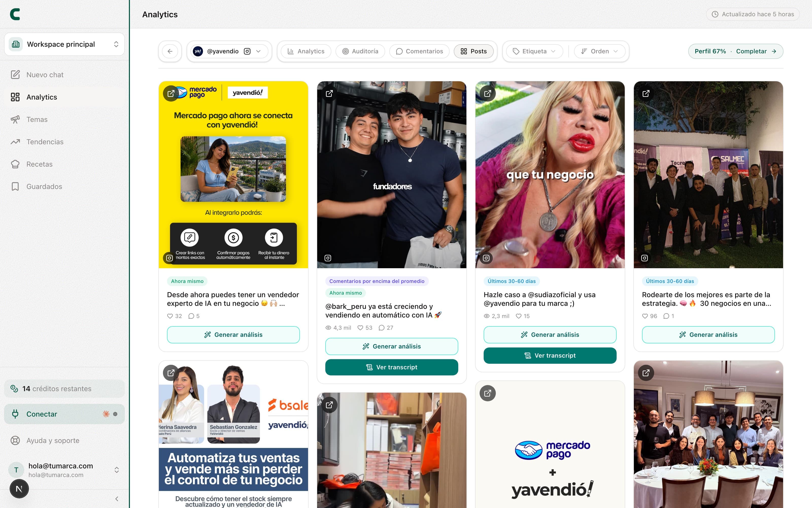
Task: Open external link on dinner table photo post
Action: (646, 373)
